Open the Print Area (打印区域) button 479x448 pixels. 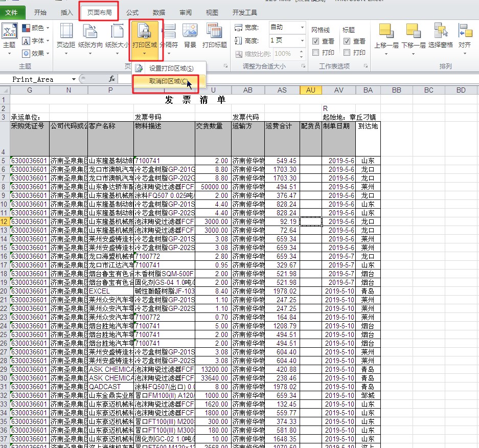click(146, 37)
